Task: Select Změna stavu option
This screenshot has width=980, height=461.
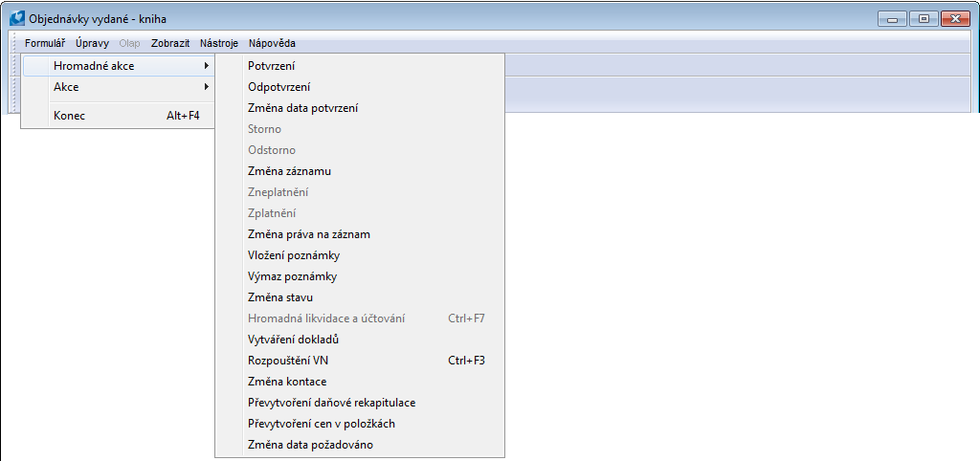Action: click(x=274, y=297)
